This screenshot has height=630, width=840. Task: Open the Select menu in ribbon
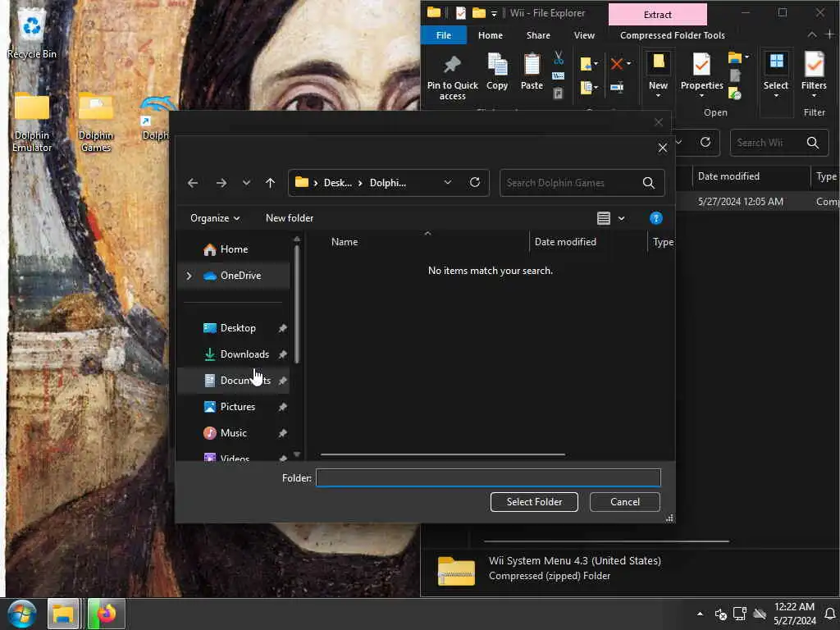[x=775, y=75]
